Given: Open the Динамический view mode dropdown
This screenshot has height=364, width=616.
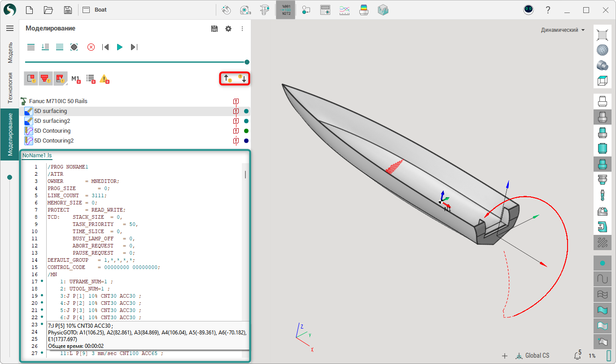Looking at the screenshot, I should tap(563, 30).
